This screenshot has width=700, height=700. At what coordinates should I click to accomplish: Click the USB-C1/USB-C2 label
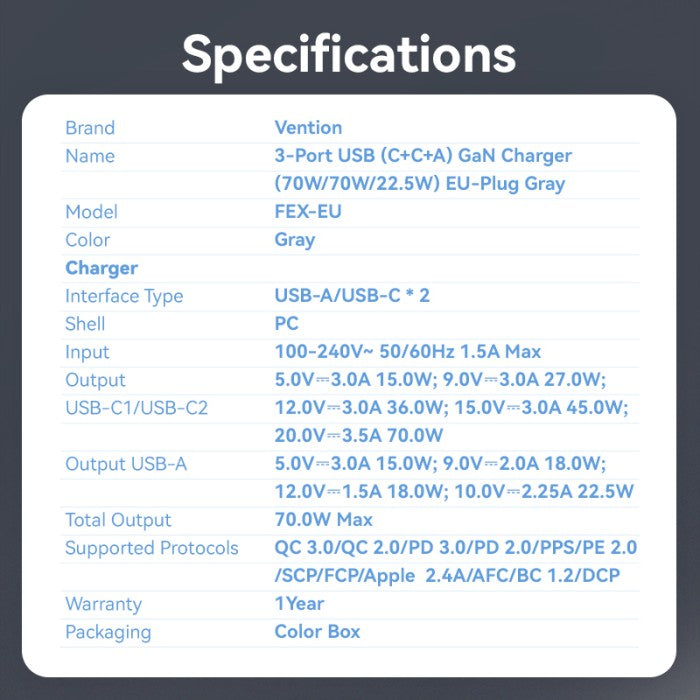136,408
